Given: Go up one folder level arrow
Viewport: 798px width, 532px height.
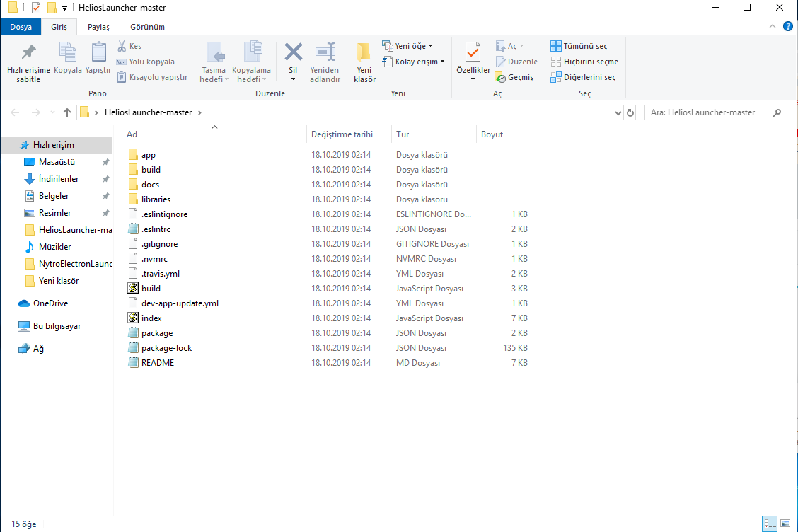Looking at the screenshot, I should point(67,112).
